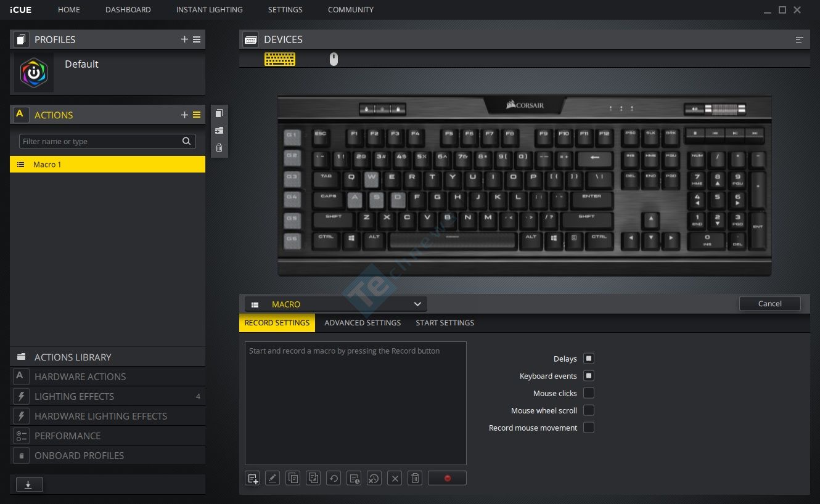Click the trash icon beside Actions panel

coord(219,148)
